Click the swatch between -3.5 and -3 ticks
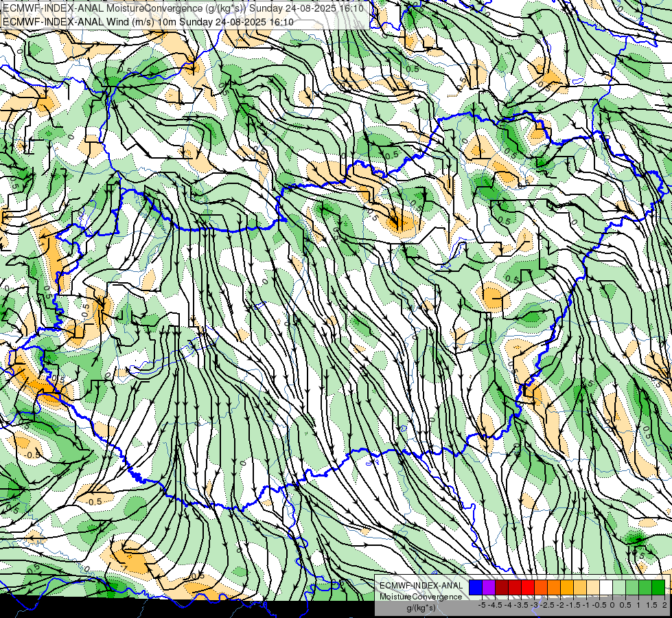This screenshot has width=672, height=618. click(x=528, y=587)
